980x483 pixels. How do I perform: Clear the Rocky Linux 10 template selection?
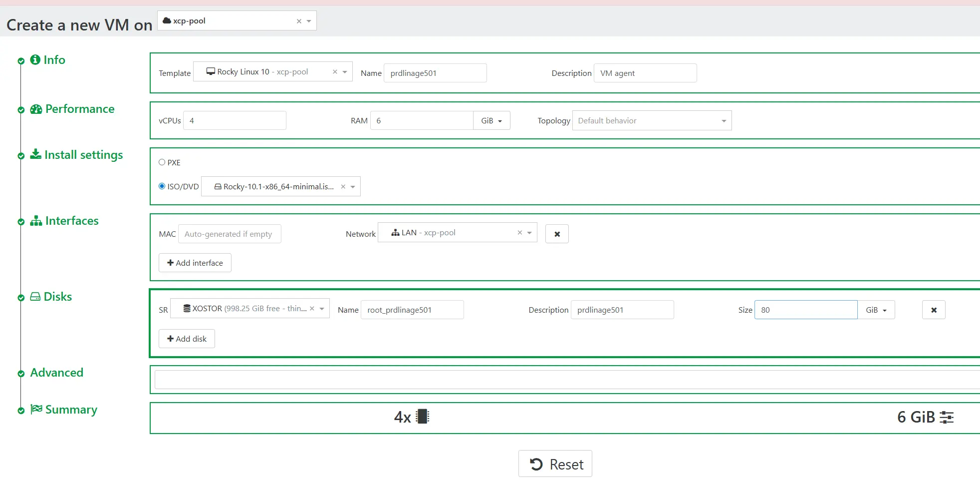(335, 72)
